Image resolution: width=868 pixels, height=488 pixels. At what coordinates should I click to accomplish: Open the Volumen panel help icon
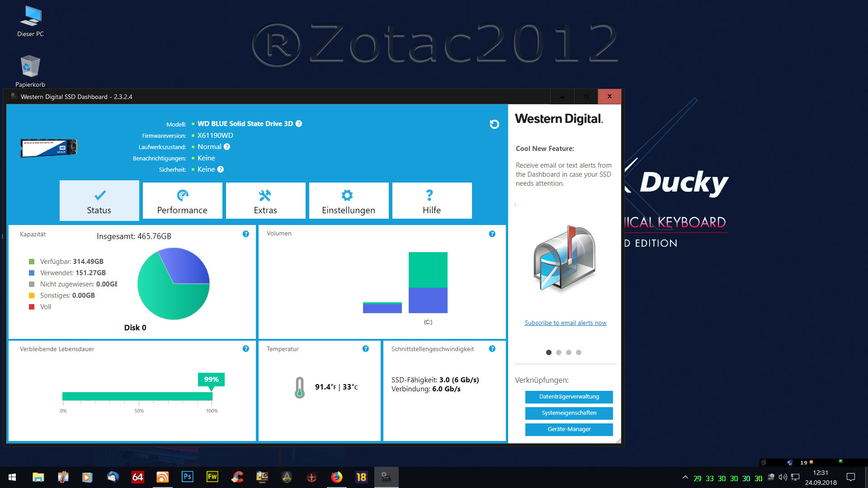point(492,234)
